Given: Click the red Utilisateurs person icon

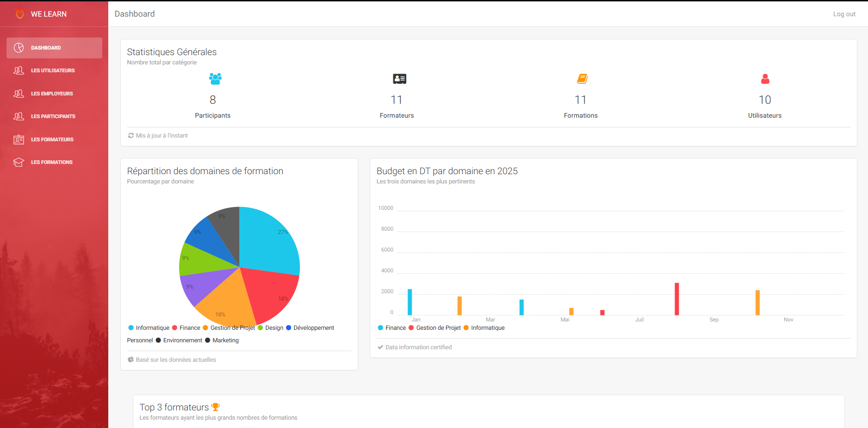Looking at the screenshot, I should point(765,79).
